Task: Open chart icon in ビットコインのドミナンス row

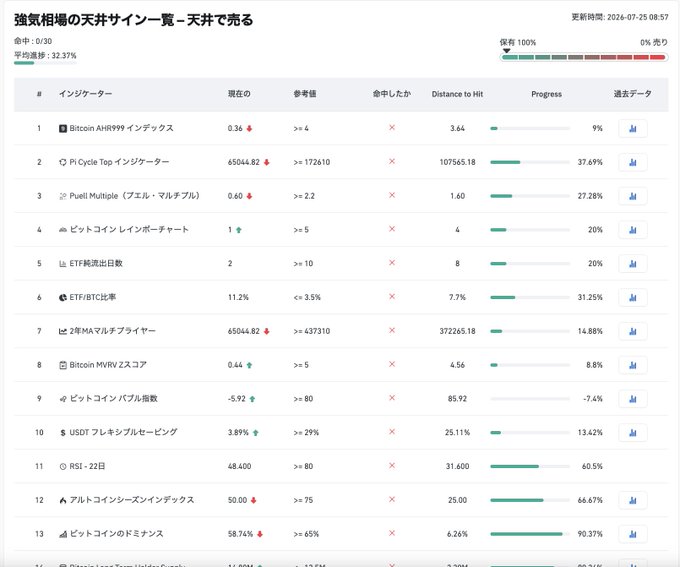Action: [633, 534]
